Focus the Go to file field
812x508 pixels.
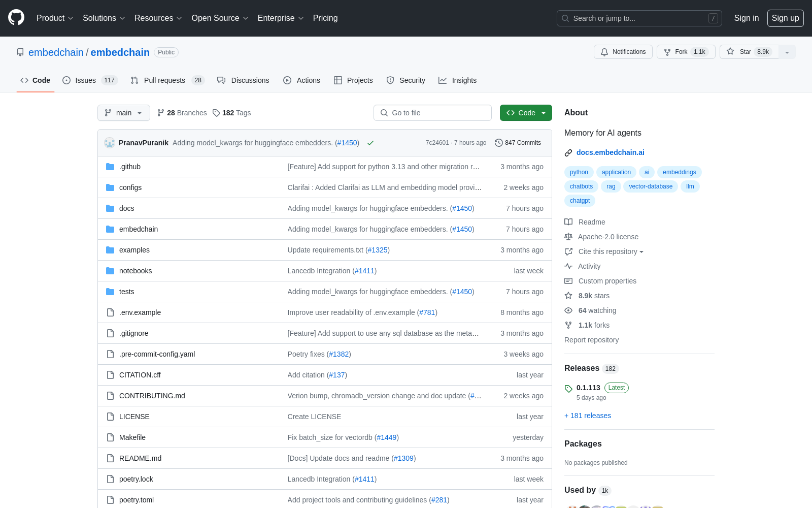click(432, 113)
